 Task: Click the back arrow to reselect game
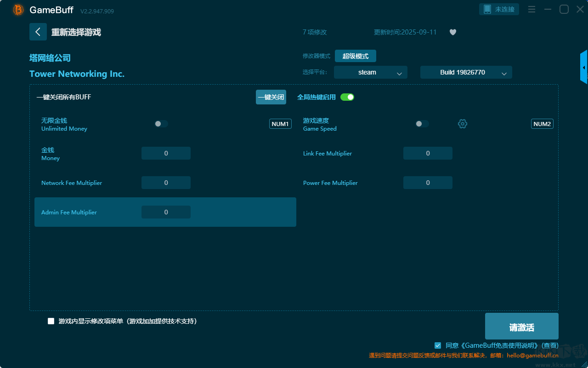pyautogui.click(x=38, y=32)
